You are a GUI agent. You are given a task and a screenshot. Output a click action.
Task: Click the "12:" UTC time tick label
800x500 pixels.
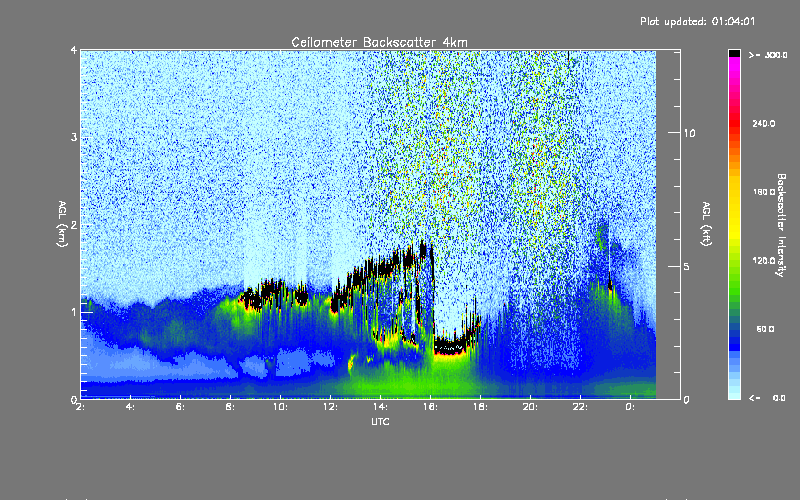(x=330, y=407)
